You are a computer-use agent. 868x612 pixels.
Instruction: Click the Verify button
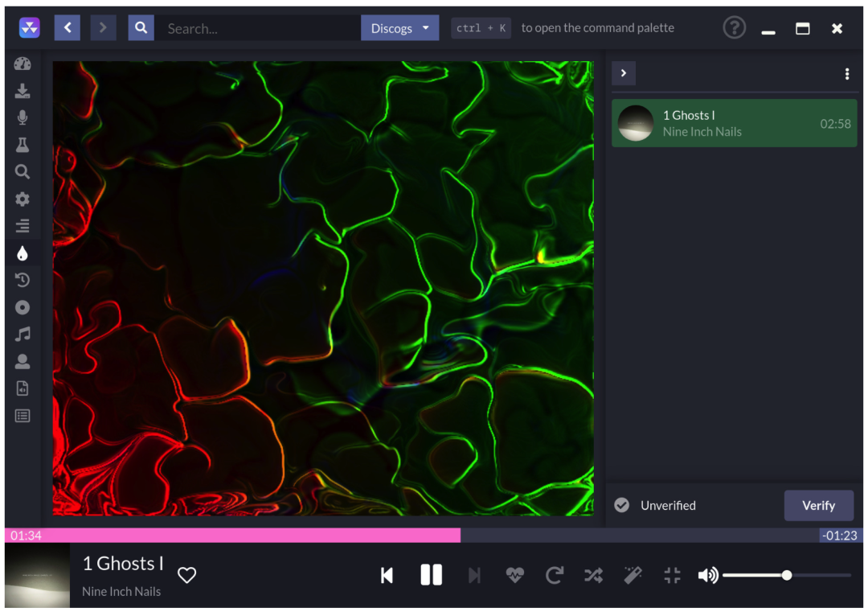coord(819,505)
